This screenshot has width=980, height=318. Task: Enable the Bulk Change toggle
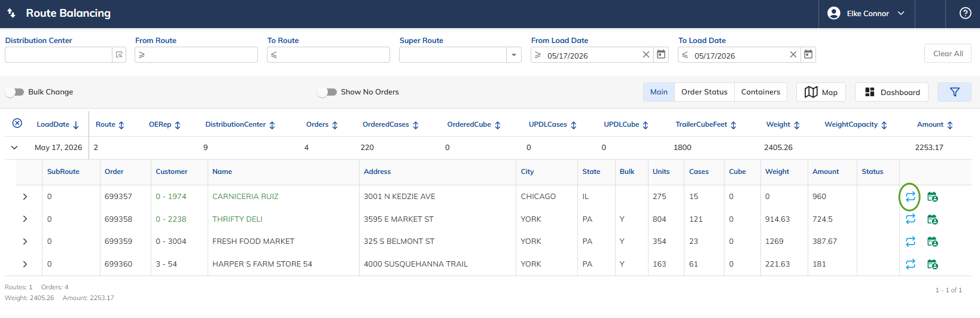click(x=15, y=92)
